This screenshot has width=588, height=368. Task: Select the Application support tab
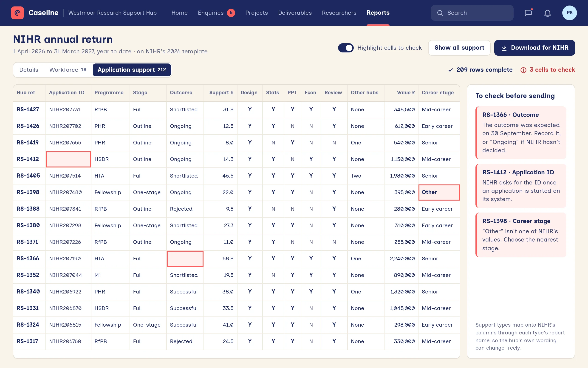(132, 70)
